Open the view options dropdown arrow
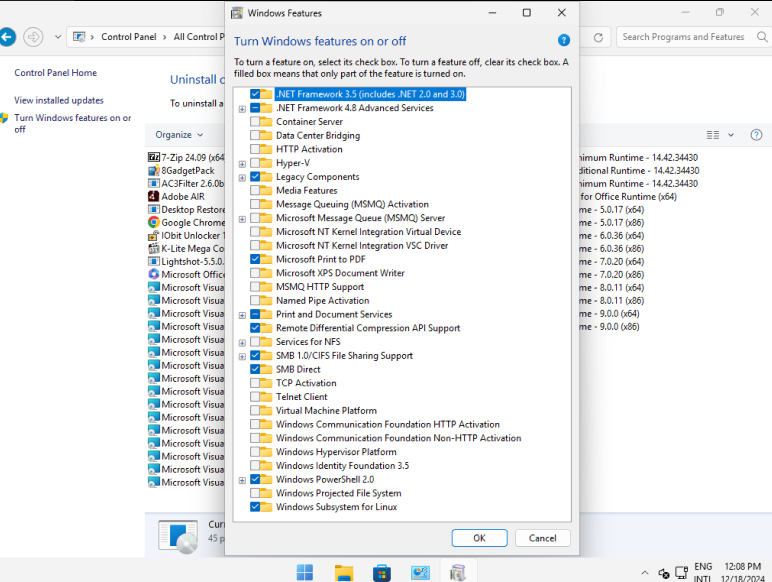 click(731, 135)
